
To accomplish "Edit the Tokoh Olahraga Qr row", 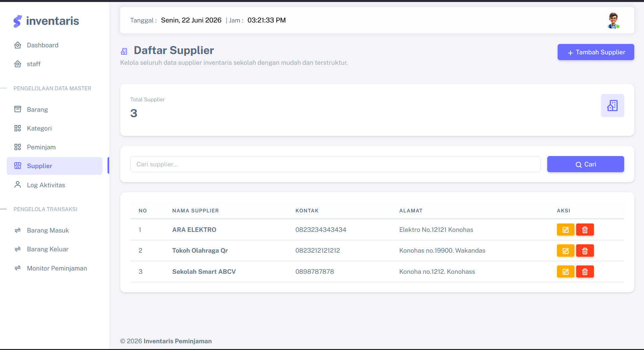I will [565, 251].
